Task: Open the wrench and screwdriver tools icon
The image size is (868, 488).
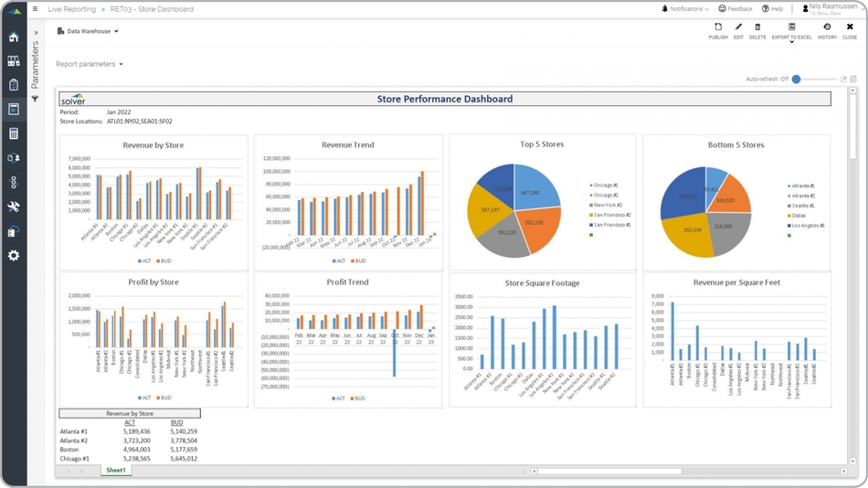Action: click(x=14, y=207)
